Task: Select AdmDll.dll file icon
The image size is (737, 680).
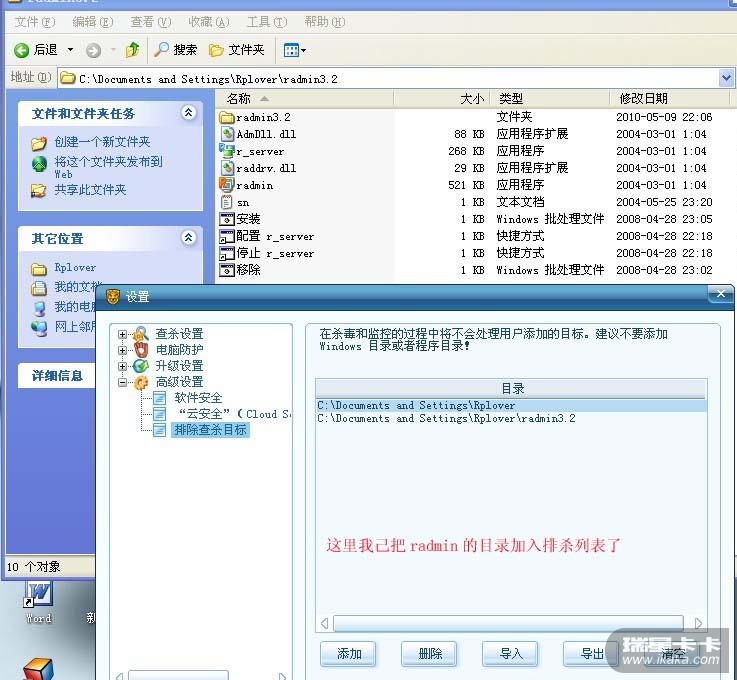Action: [227, 134]
